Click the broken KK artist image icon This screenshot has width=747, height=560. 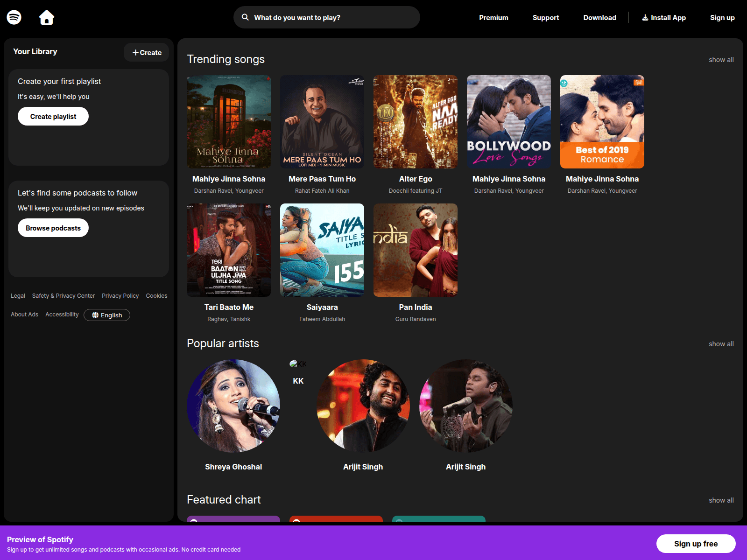293,364
